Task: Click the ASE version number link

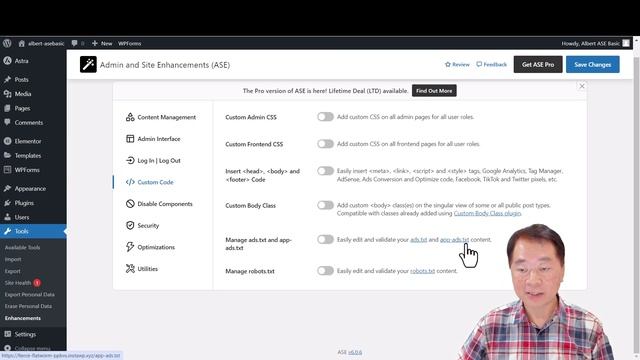Action: click(355, 352)
